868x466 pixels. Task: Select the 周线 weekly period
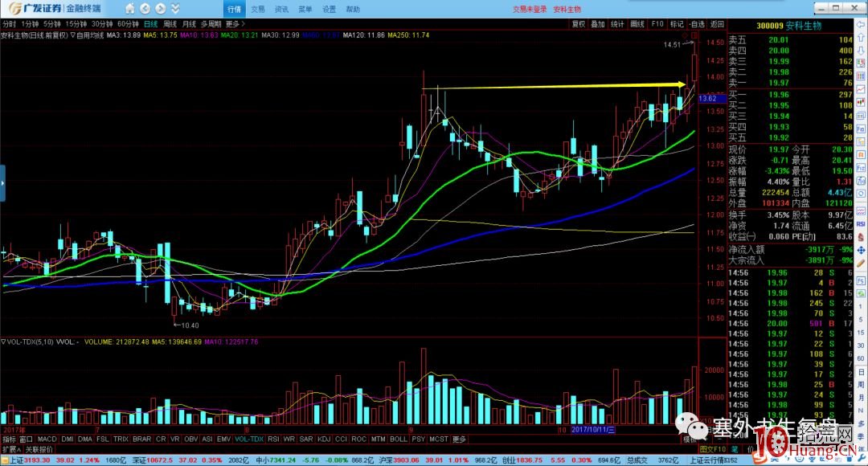tap(170, 24)
